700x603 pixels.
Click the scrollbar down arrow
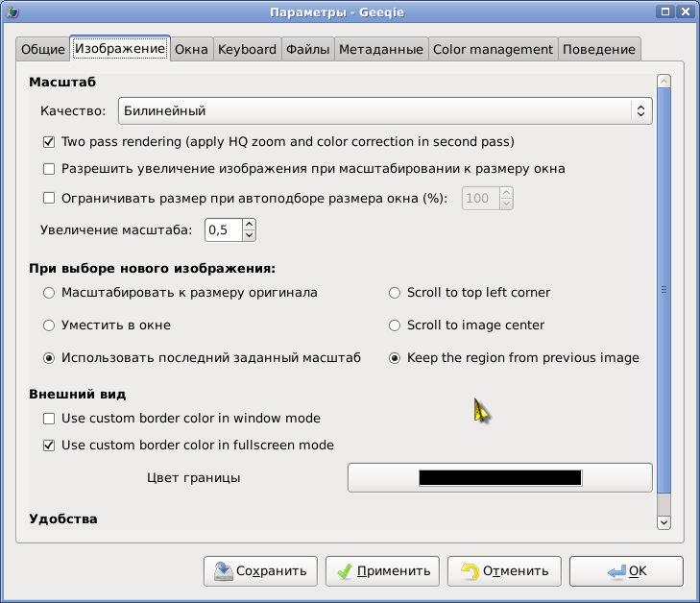(x=664, y=522)
